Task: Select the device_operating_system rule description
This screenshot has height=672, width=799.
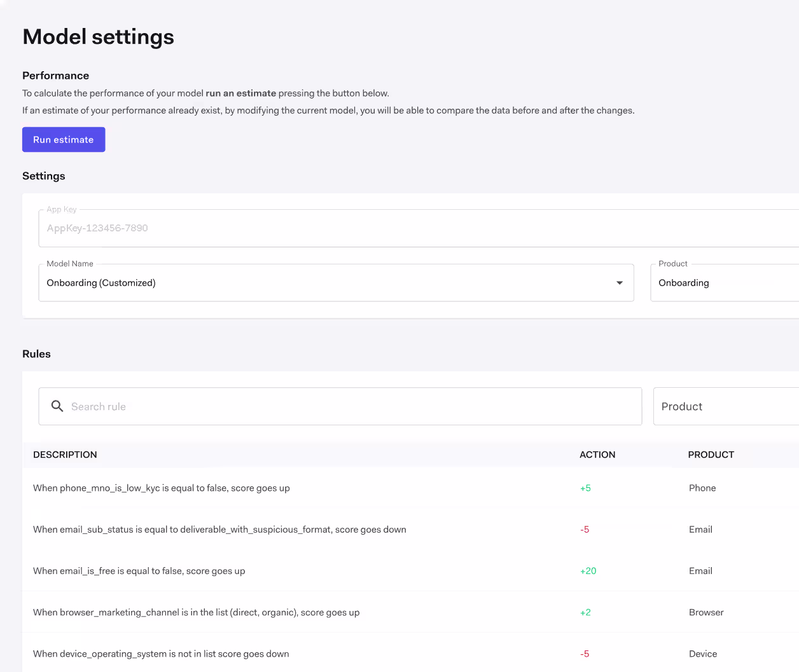Action: click(x=161, y=654)
